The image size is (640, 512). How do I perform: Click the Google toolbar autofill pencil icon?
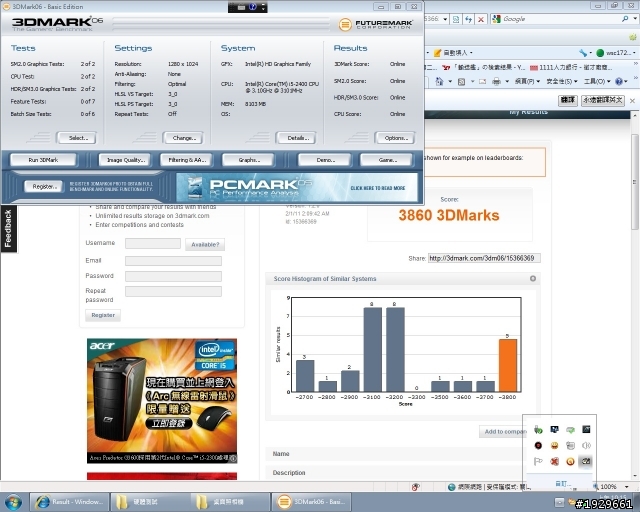(x=438, y=53)
